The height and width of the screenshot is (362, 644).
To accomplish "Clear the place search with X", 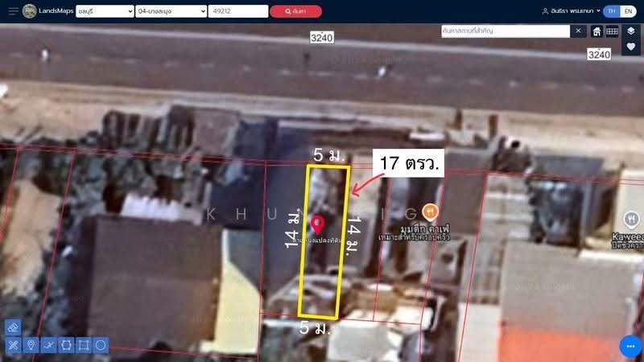I will [578, 31].
